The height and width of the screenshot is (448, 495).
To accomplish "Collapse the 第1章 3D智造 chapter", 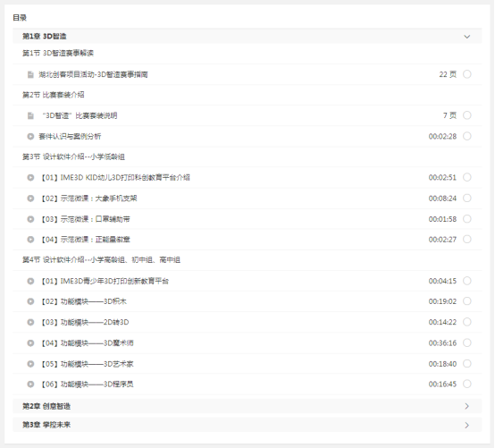I will point(467,37).
